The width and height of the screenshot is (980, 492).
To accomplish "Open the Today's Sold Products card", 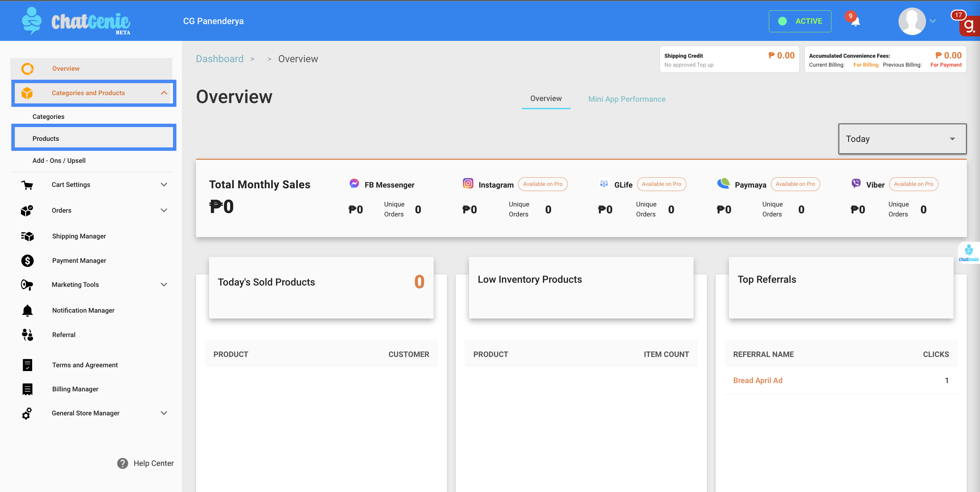I will pyautogui.click(x=321, y=288).
